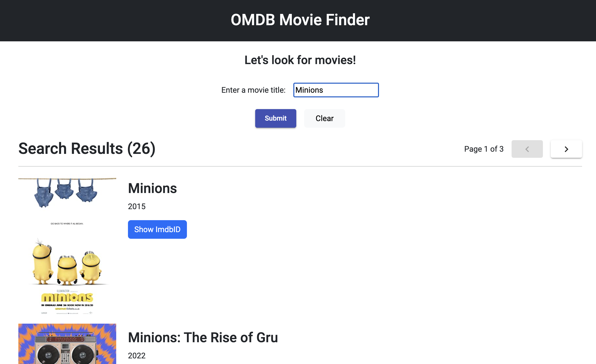Click the 'Page 1 of 3' label
596x364 pixels.
coord(483,149)
